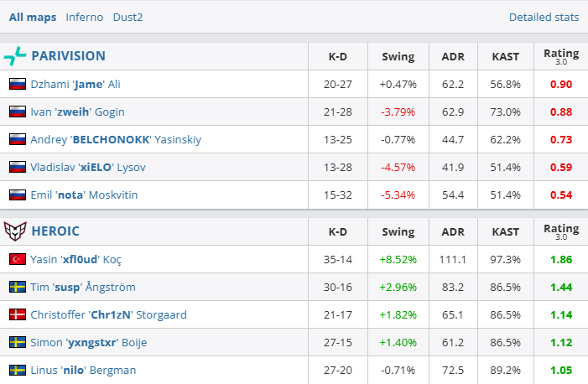Viewport: 588px width, 384px height.
Task: Click the HEROIC Swing column header
Action: coord(398,231)
